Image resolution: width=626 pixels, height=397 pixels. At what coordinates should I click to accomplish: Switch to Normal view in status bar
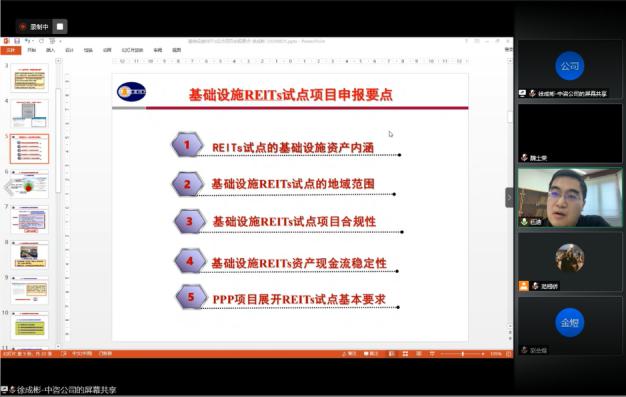click(392, 354)
